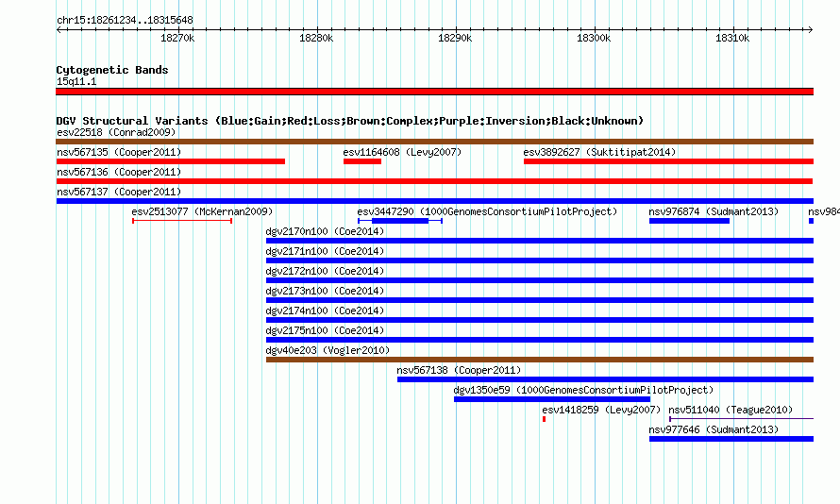This screenshot has height=504, width=840.
Task: Open the nsv511040 (Teague2010) label
Action: coord(731,411)
